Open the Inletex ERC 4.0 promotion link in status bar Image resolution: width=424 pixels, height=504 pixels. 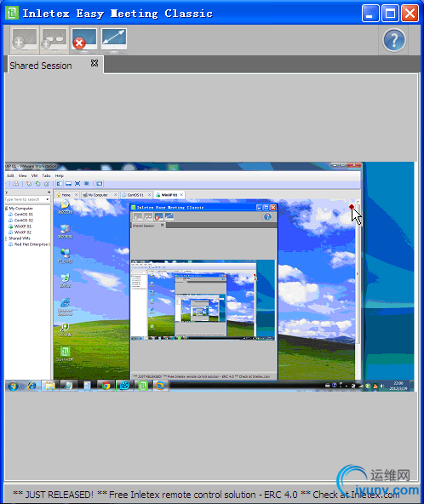click(x=206, y=495)
